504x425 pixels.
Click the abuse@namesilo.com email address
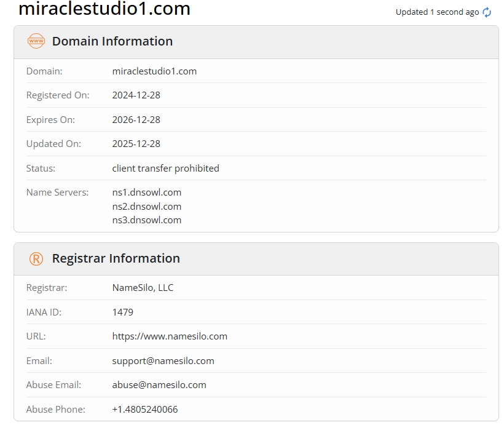point(159,385)
